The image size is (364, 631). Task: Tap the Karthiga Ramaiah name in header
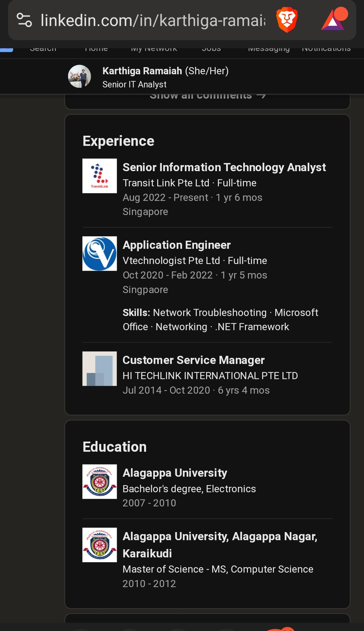tap(142, 71)
